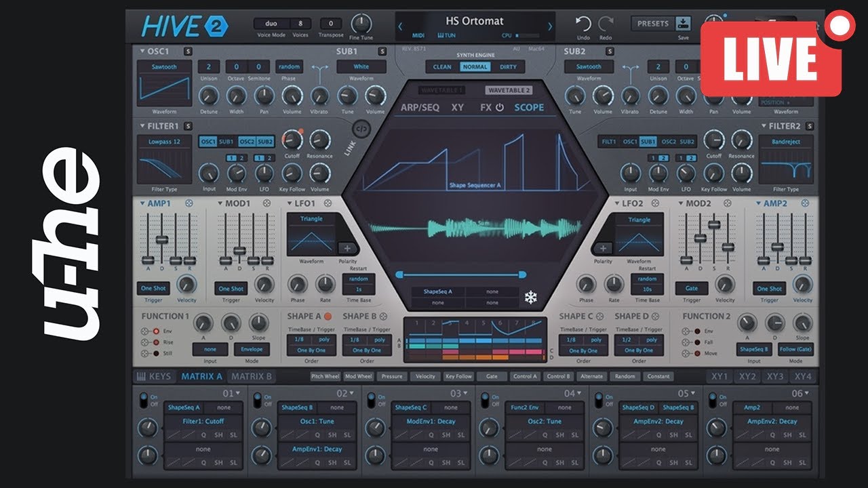The width and height of the screenshot is (868, 488).
Task: Open Matrix slot 01 menu arrow
Action: point(237,393)
